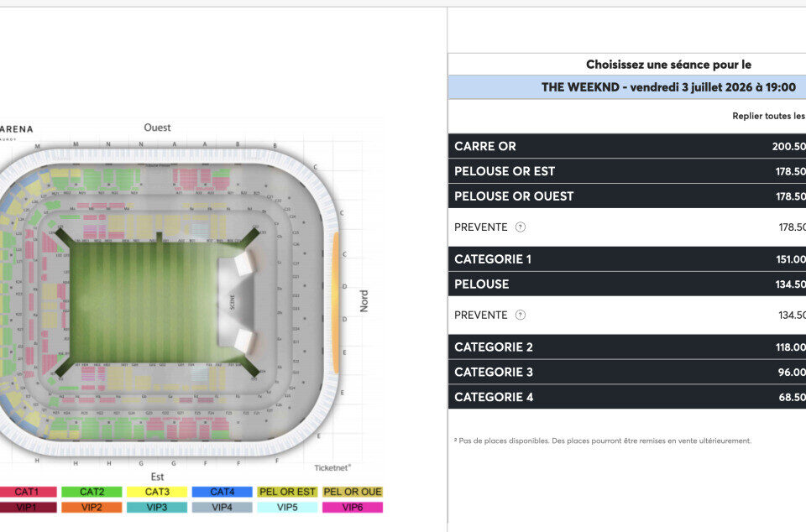Expand the CATEGORIE 3 row

click(627, 373)
